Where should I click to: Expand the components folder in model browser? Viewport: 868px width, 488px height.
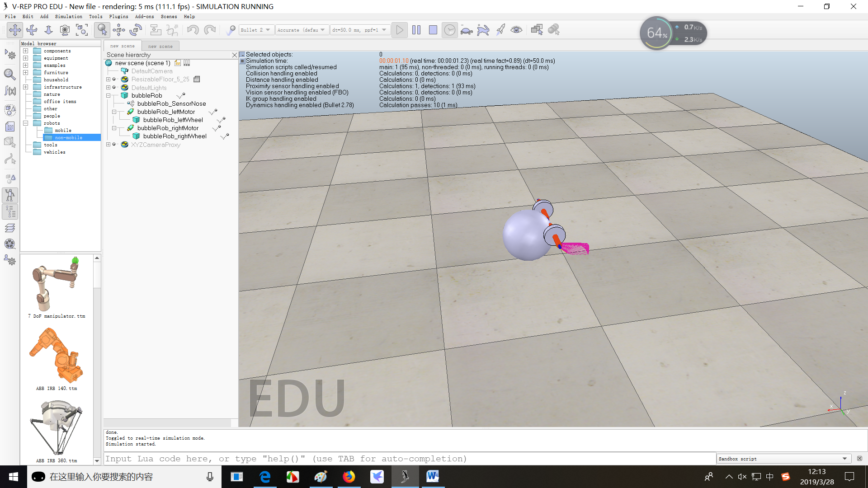[26, 51]
